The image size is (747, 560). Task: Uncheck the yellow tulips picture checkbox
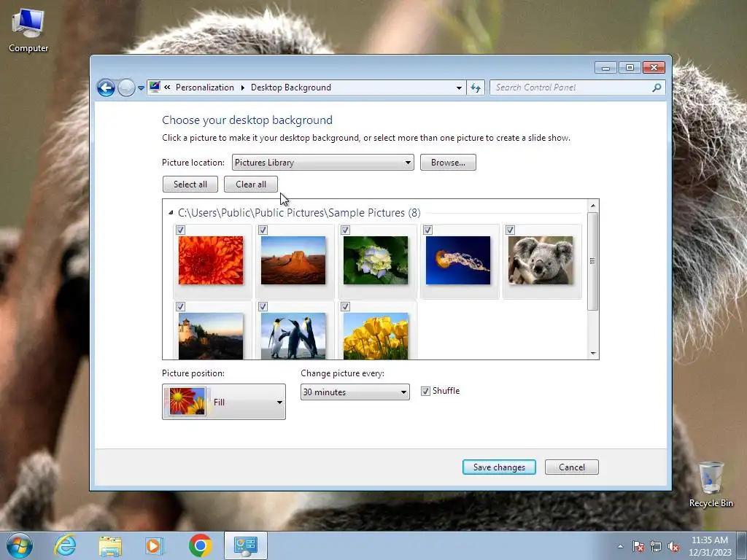pos(345,307)
